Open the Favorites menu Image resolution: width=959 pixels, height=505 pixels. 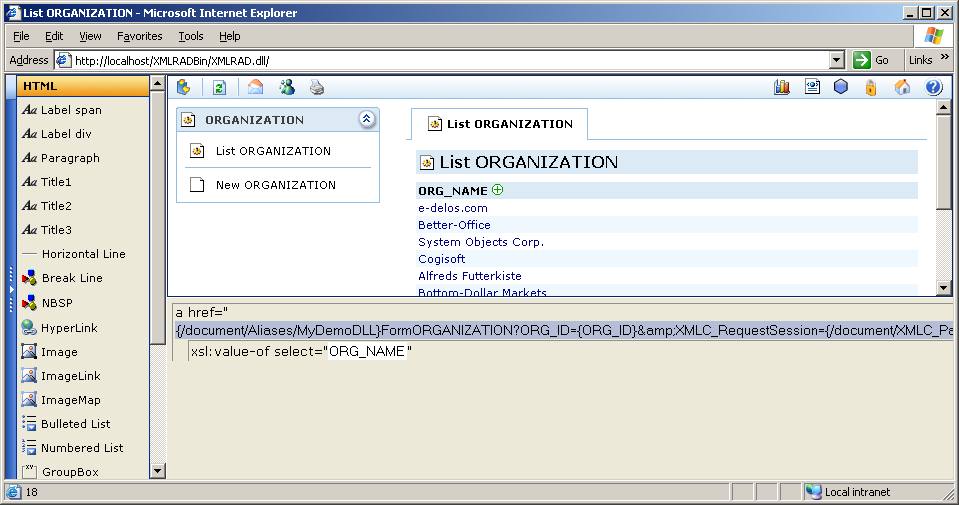click(x=139, y=36)
